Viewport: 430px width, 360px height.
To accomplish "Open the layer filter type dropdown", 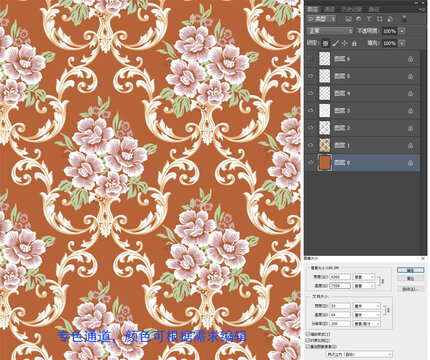I will click(322, 19).
